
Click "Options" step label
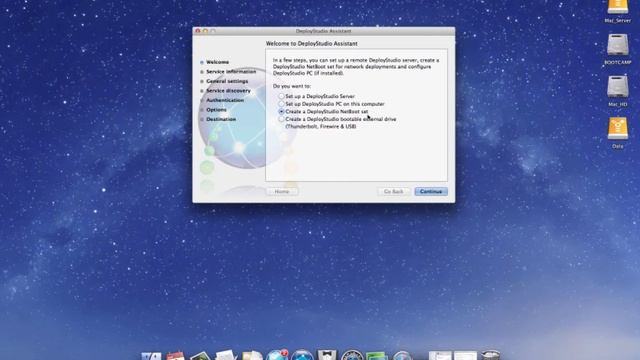(216, 110)
